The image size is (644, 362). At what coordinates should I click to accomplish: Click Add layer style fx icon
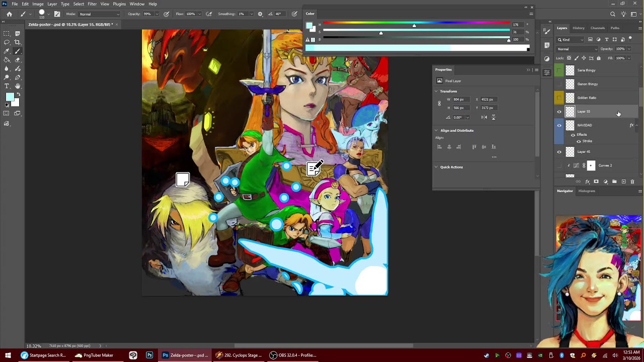coord(587,182)
